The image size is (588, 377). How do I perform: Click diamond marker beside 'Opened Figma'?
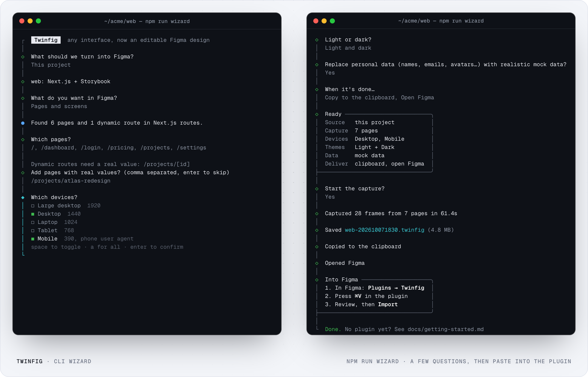coord(317,263)
